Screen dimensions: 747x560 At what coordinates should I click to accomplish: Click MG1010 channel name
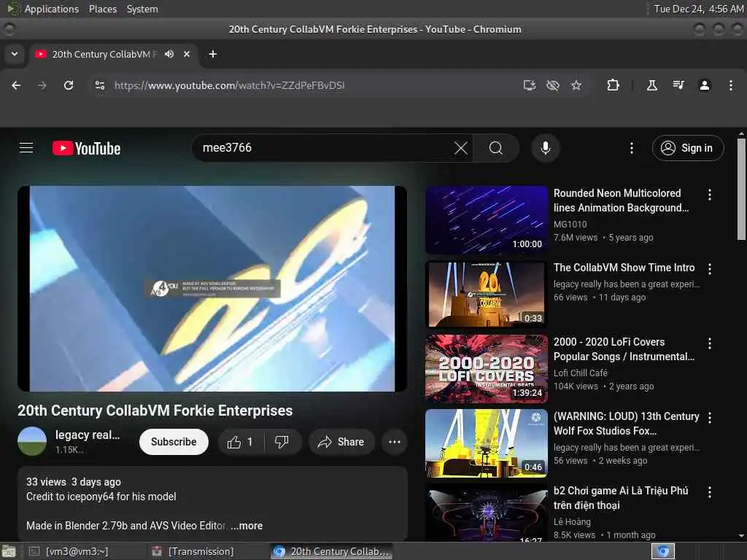pyautogui.click(x=570, y=224)
